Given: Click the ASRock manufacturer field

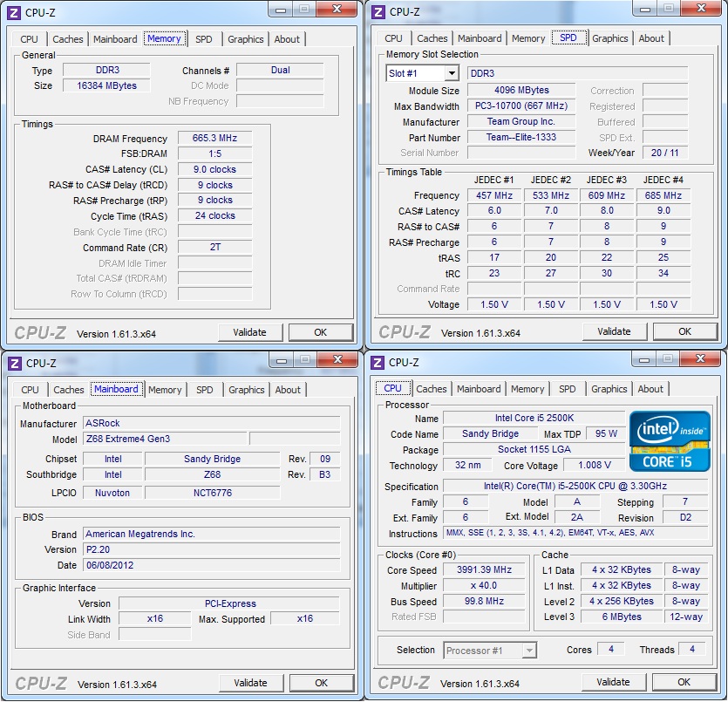Looking at the screenshot, I should [212, 424].
